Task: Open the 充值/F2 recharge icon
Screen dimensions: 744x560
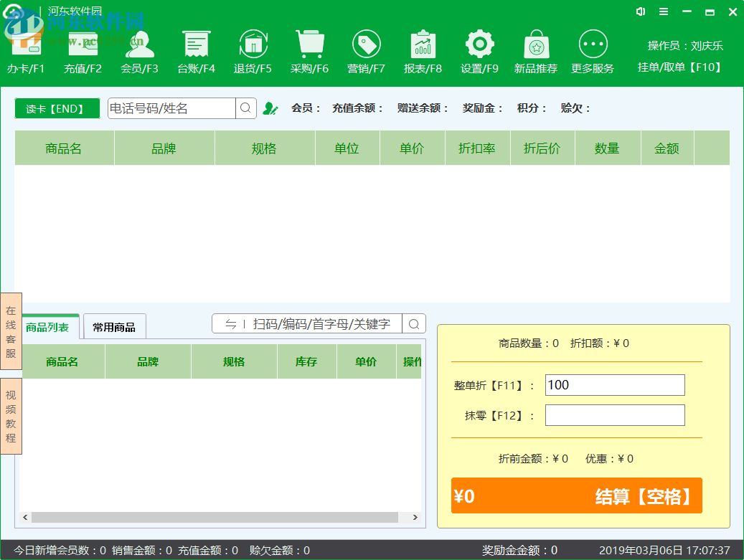Action: point(83,45)
